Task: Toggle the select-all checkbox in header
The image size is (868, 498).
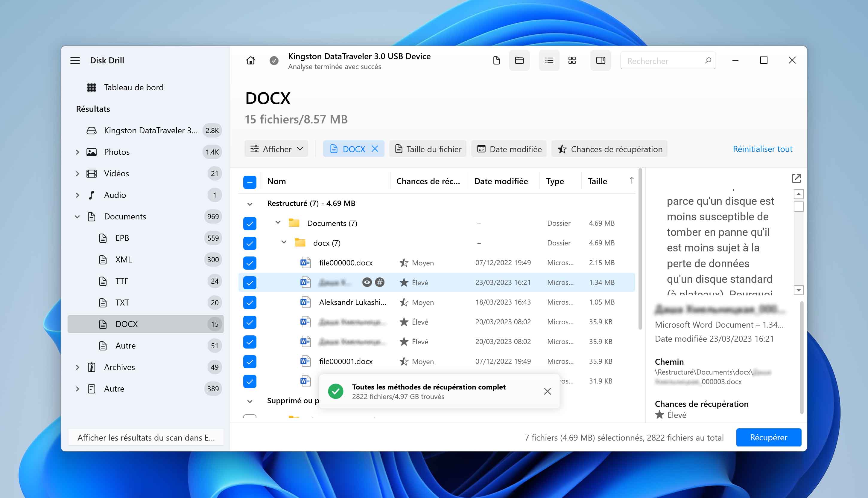Action: [250, 181]
